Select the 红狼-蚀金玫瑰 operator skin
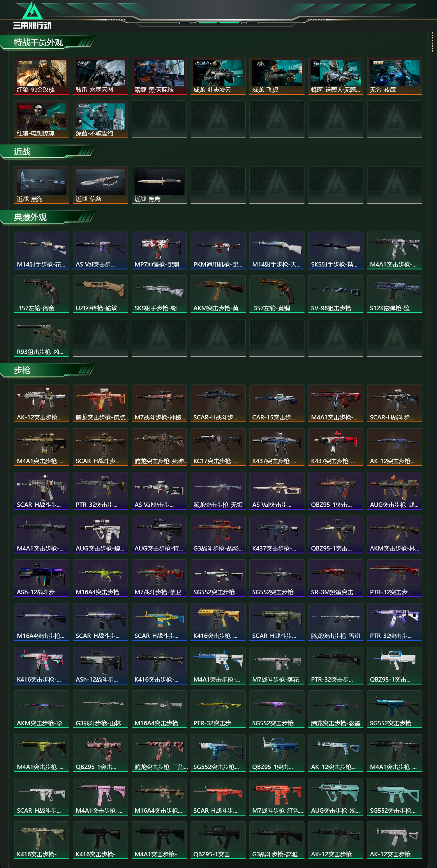437x868 pixels. coord(41,76)
